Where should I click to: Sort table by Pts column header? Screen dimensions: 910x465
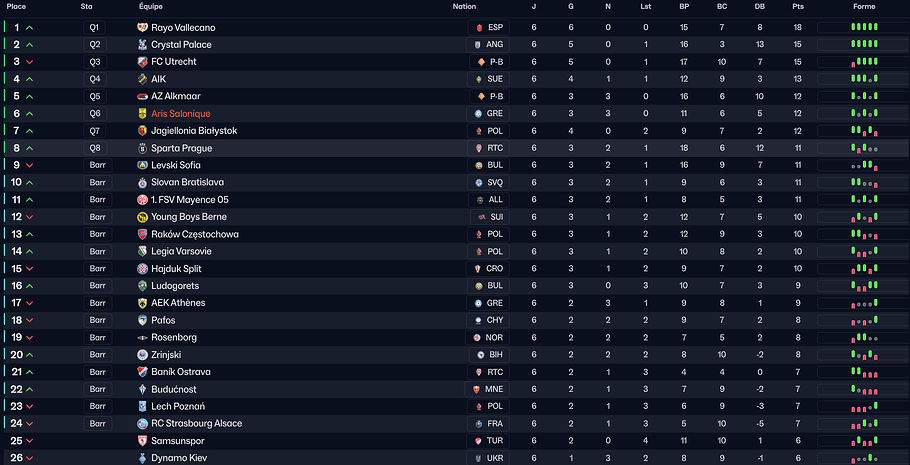click(797, 6)
